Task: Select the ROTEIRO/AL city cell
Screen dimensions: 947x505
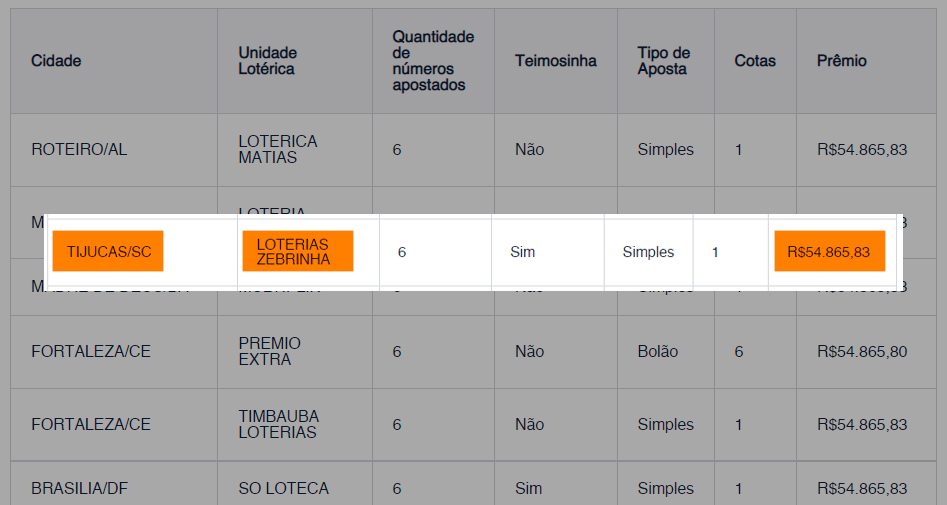Action: 79,150
